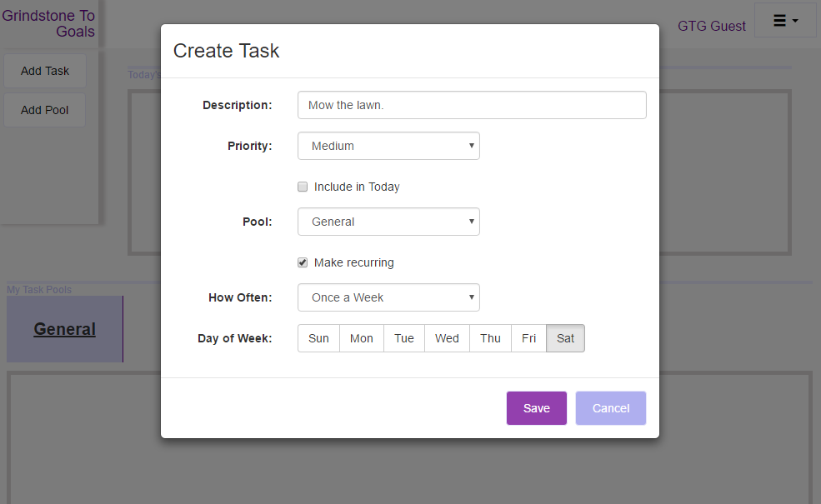Viewport: 821px width, 504px height.
Task: Click the Grindstone To Goals title
Action: (x=48, y=23)
